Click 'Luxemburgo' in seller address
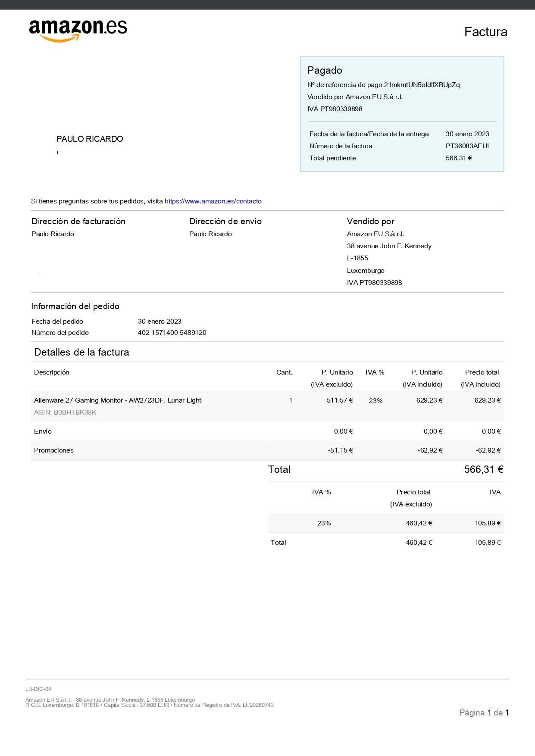The height and width of the screenshot is (756, 535). click(366, 271)
